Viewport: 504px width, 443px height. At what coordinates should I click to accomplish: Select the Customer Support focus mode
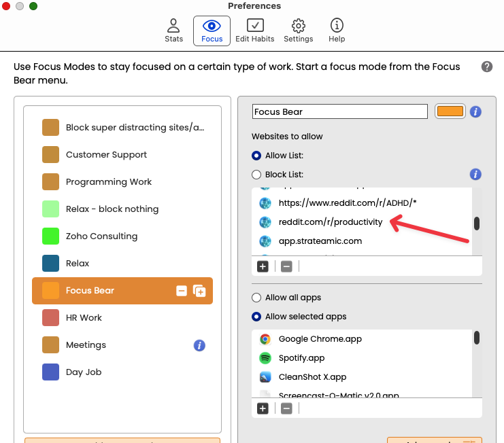tap(122, 154)
